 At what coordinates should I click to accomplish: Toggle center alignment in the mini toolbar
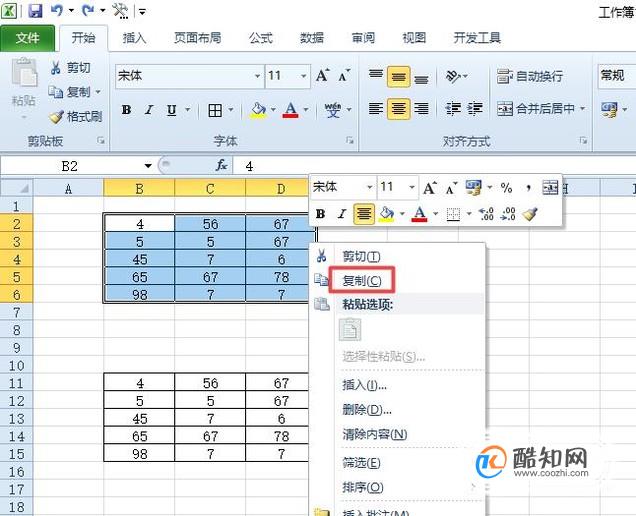[x=364, y=214]
